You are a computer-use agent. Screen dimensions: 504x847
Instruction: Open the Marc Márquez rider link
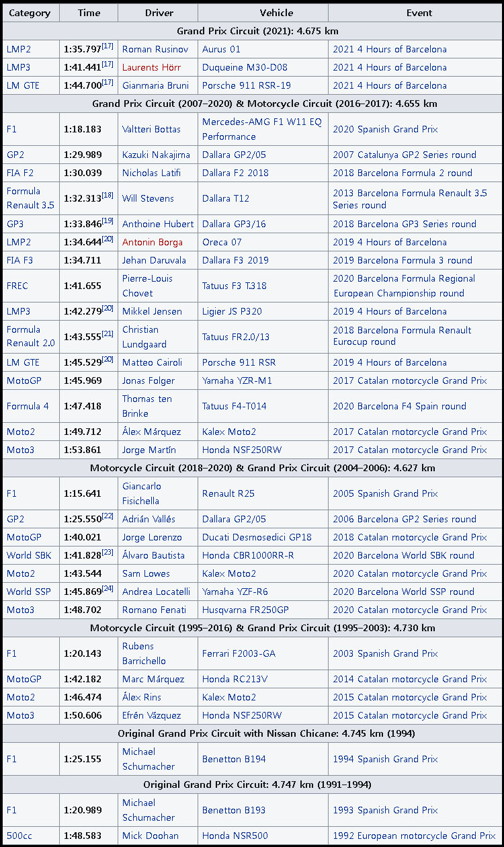153,679
